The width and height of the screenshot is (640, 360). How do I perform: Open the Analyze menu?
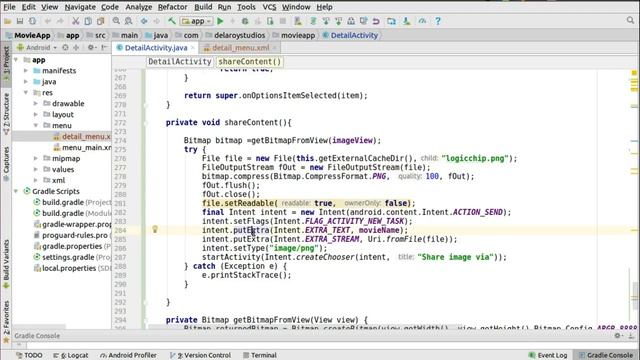(x=138, y=7)
